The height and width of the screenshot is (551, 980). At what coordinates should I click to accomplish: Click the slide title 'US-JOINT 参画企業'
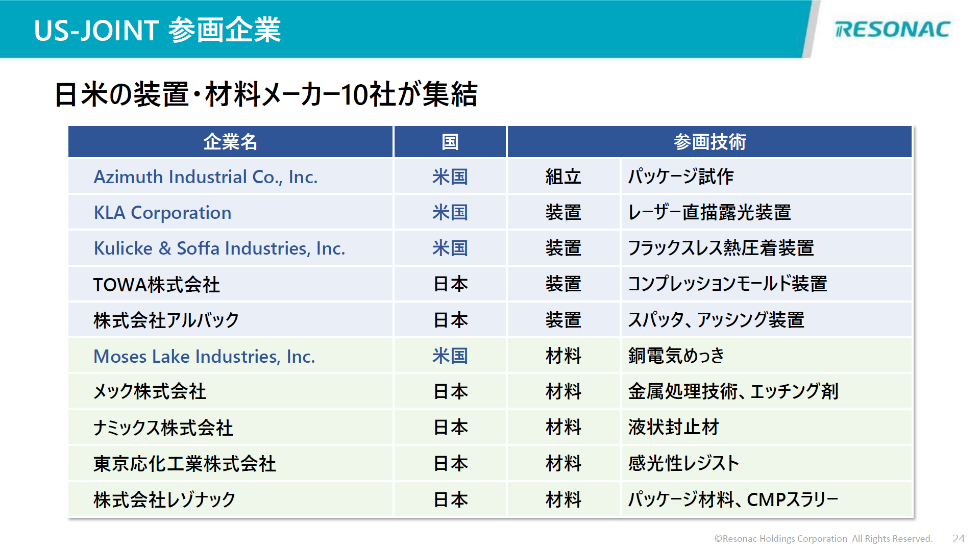[x=157, y=30]
